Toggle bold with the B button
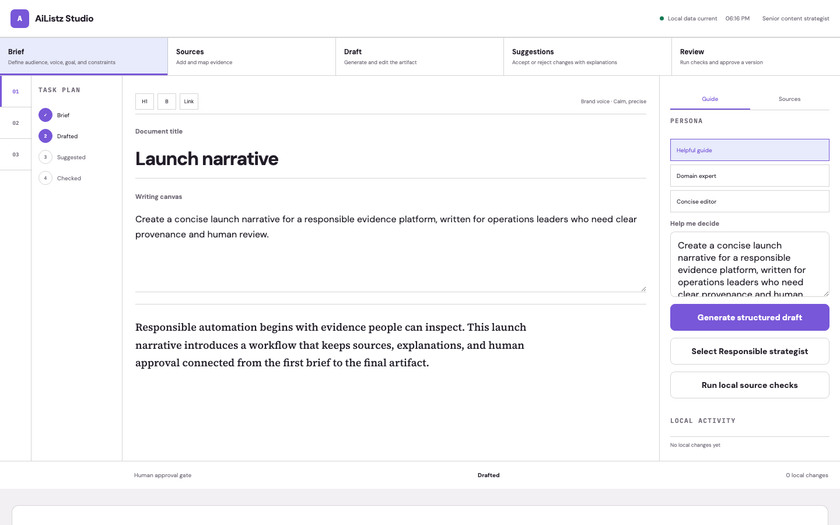The image size is (840, 525). [x=167, y=101]
